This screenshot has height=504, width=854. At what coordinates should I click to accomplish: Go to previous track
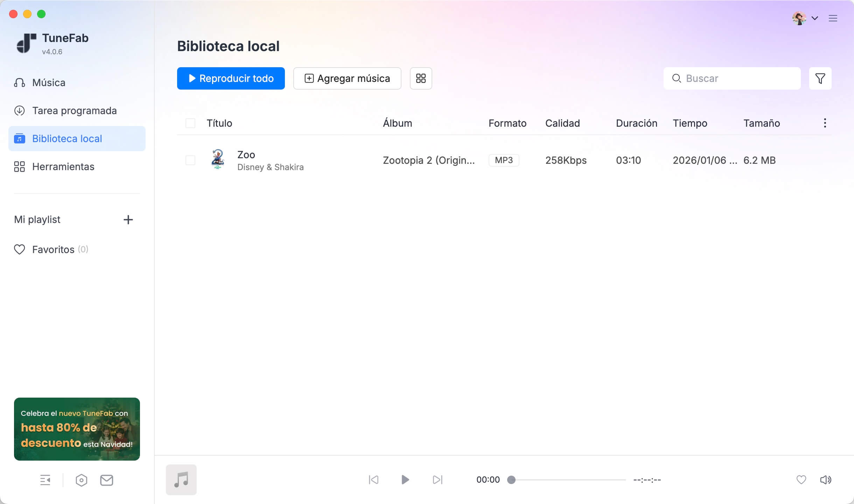tap(373, 479)
